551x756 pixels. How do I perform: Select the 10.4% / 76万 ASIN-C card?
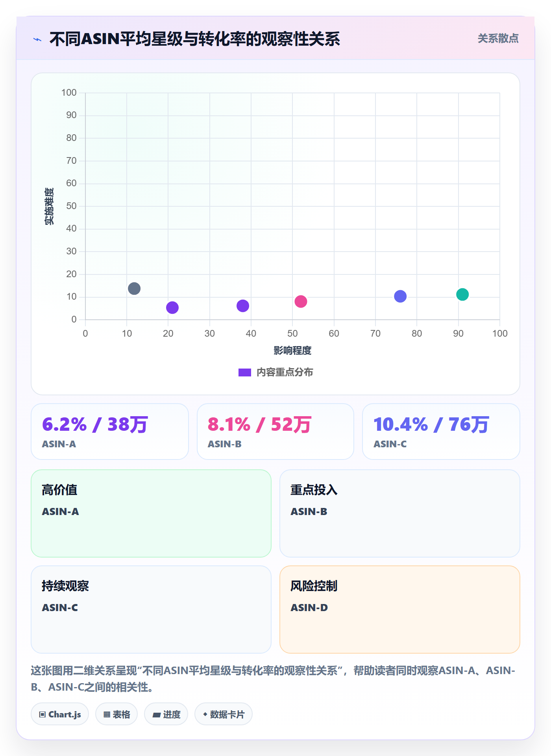click(441, 432)
